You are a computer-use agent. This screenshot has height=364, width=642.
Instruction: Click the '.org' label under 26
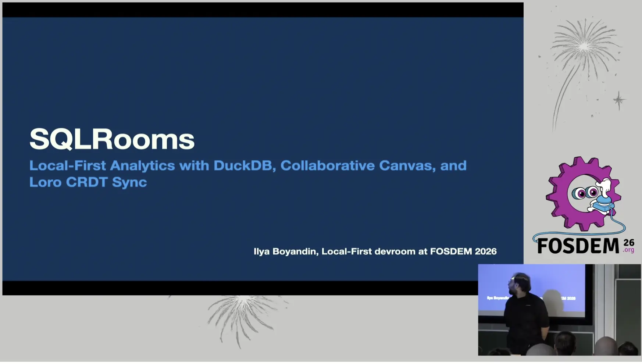(x=629, y=250)
